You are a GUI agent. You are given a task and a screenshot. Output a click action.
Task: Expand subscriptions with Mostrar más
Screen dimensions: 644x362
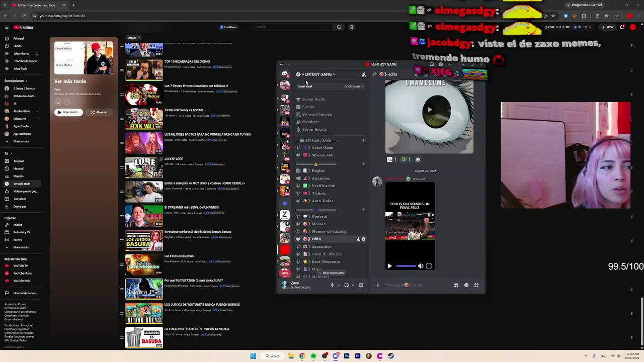click(x=21, y=141)
